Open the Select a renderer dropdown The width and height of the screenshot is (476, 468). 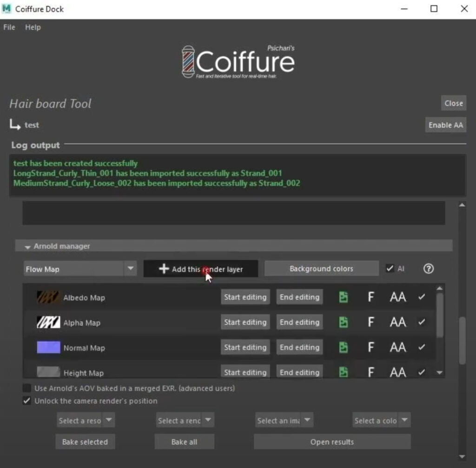(x=185, y=420)
